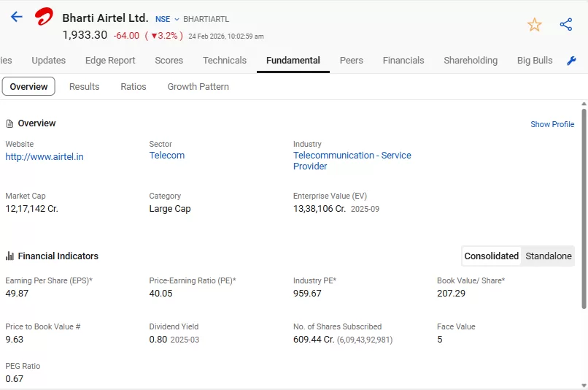Open the Big Bulls tab
This screenshot has height=390, width=588.
coord(534,61)
